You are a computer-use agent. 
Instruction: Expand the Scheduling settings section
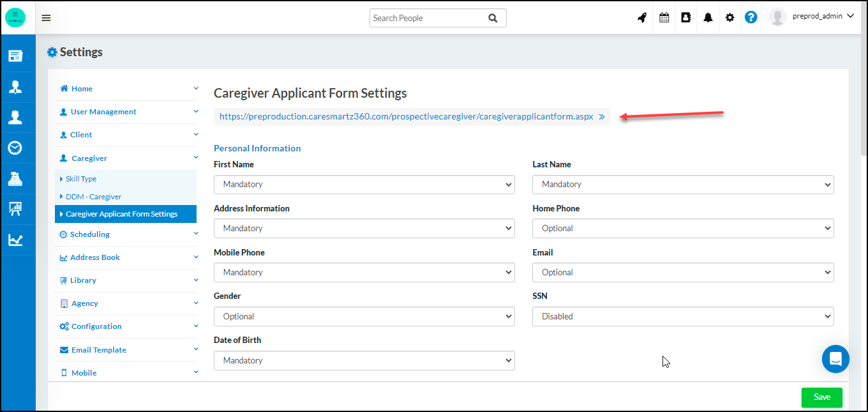pyautogui.click(x=126, y=234)
